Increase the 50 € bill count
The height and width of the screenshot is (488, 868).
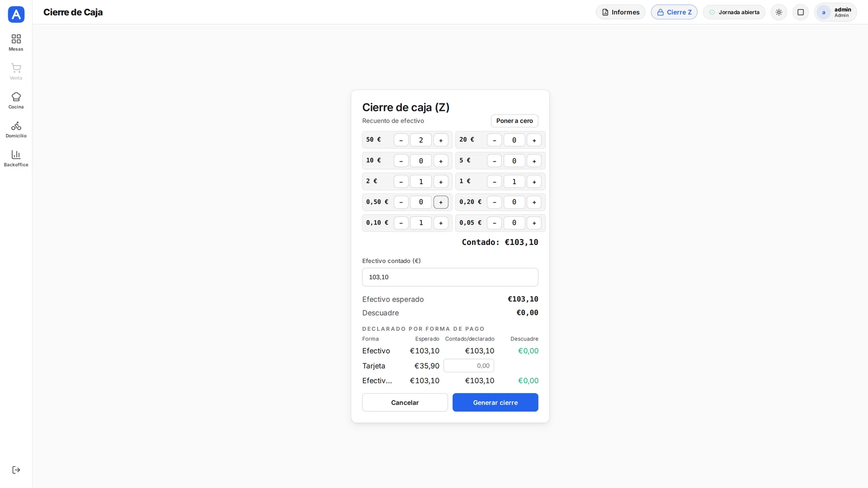(x=441, y=140)
